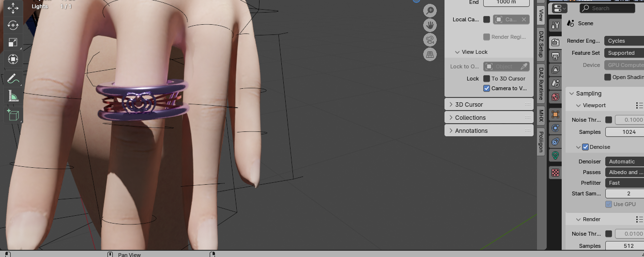Open the View Layer properties tab
The width and height of the screenshot is (644, 257).
pyautogui.click(x=555, y=70)
